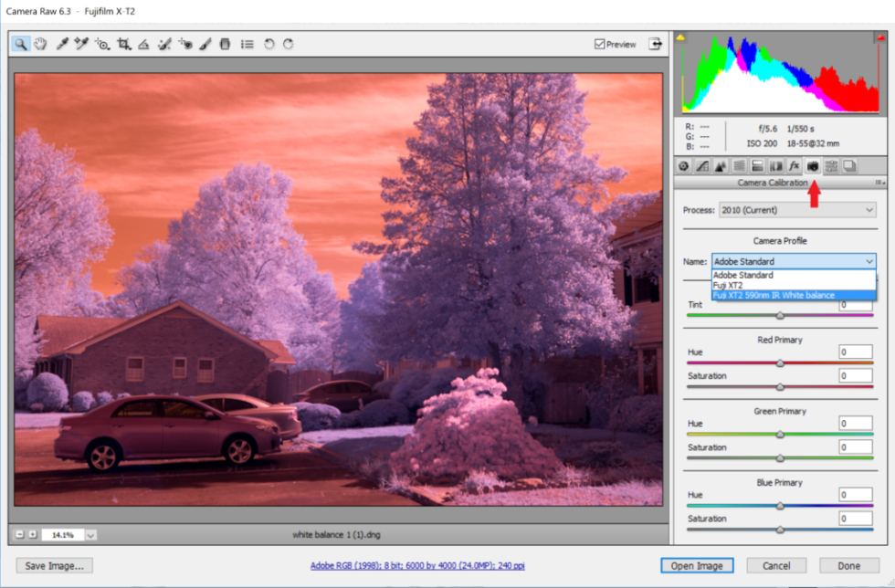Screen dimensions: 895x588
Task: Switch to the HSL / Grayscale panel tab
Action: pos(739,166)
